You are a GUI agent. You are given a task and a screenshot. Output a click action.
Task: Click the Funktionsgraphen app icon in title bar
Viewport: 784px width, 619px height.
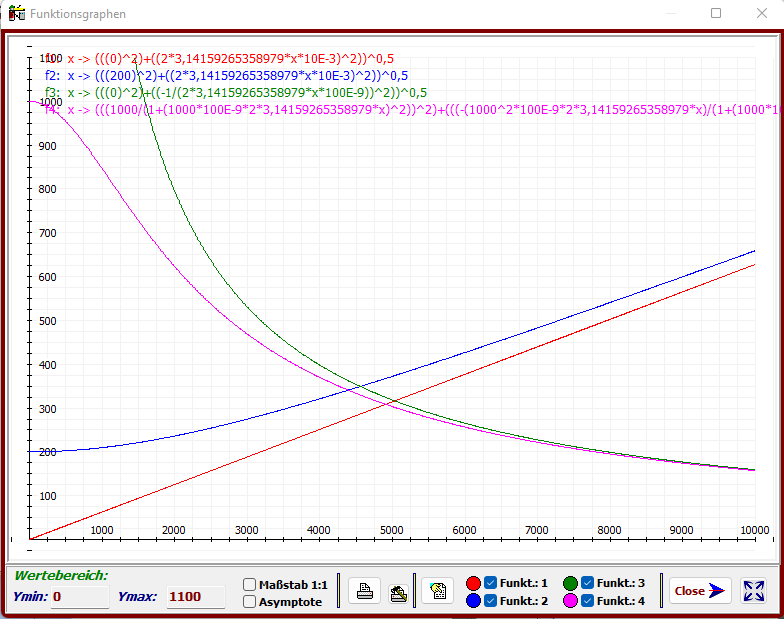coord(16,14)
